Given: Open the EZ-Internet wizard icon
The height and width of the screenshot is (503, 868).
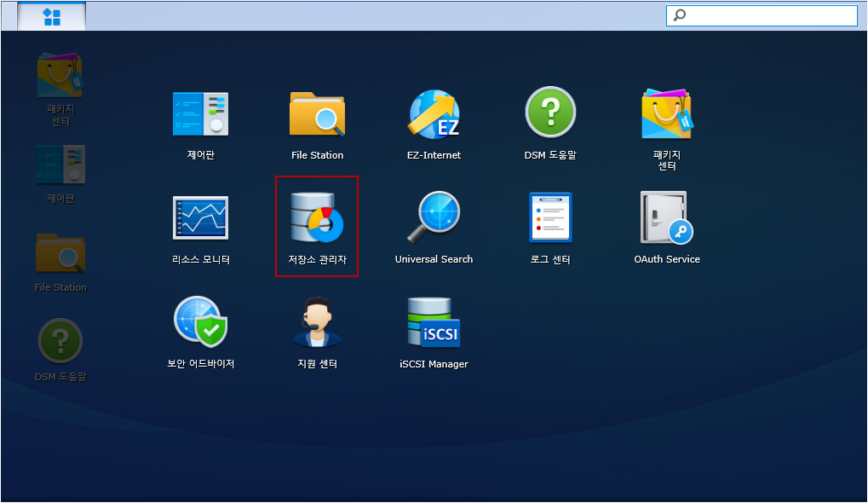Looking at the screenshot, I should click(434, 126).
